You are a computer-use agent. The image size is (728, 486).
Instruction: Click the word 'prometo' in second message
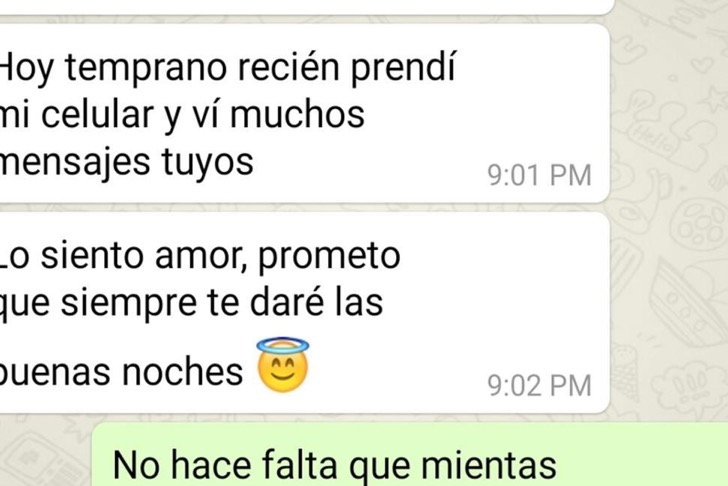(x=329, y=256)
